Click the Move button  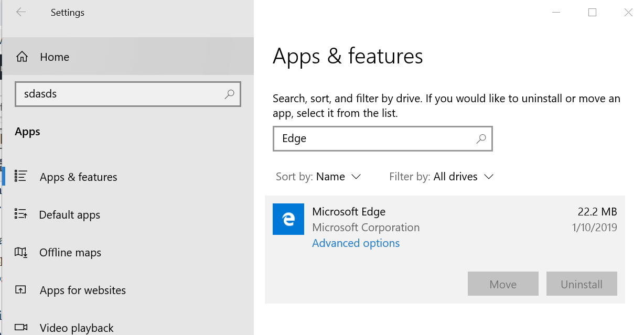tap(503, 284)
